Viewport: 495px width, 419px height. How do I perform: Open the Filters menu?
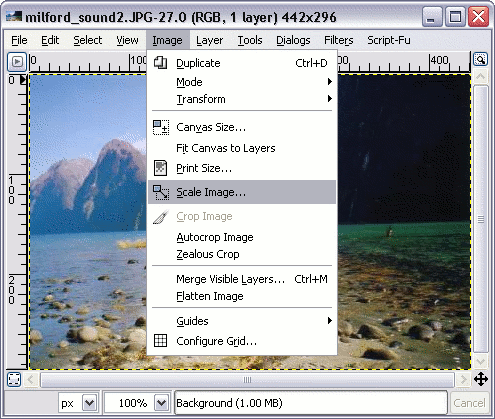pos(339,40)
